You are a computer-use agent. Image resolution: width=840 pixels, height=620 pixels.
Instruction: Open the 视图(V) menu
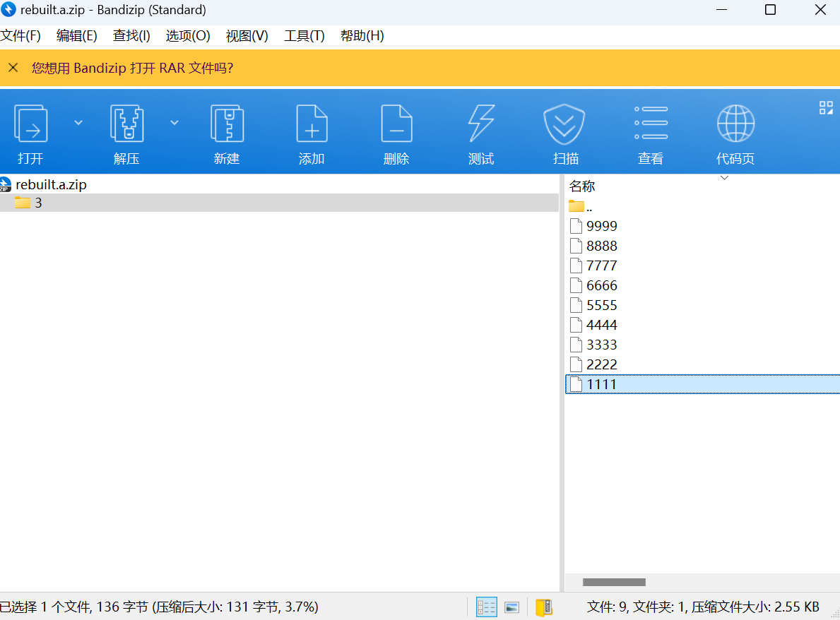pyautogui.click(x=247, y=36)
